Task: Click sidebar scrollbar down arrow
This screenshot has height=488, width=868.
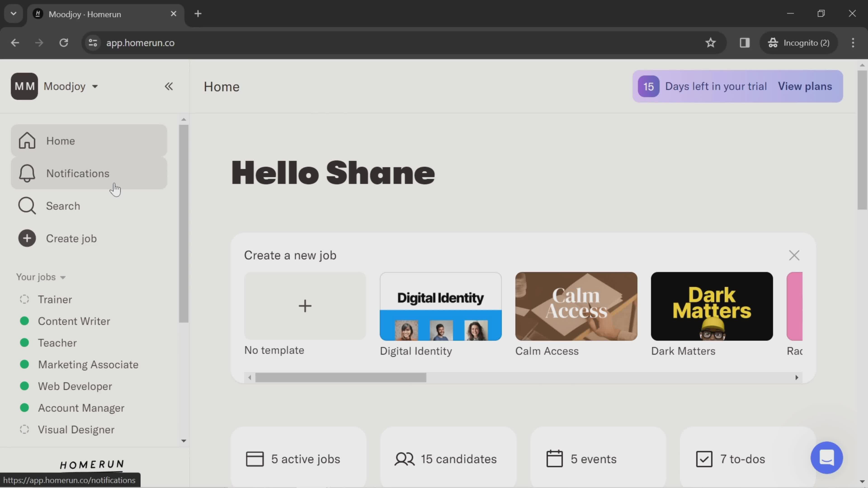Action: tap(184, 441)
